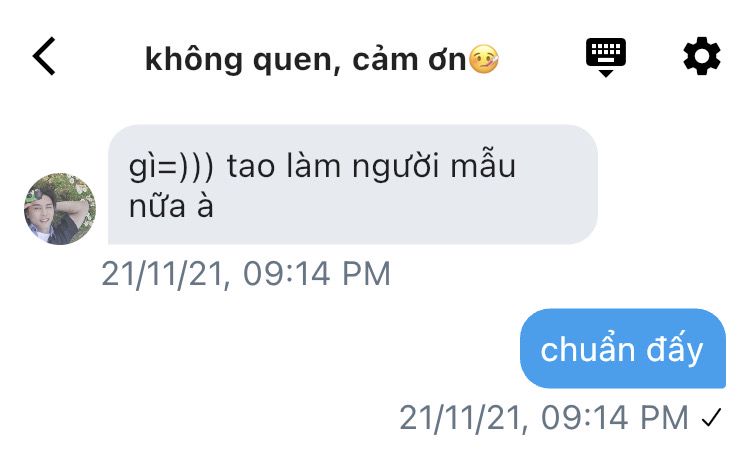Click the timestamp under the sent blue message
This screenshot has height=460, width=750.
(x=544, y=418)
